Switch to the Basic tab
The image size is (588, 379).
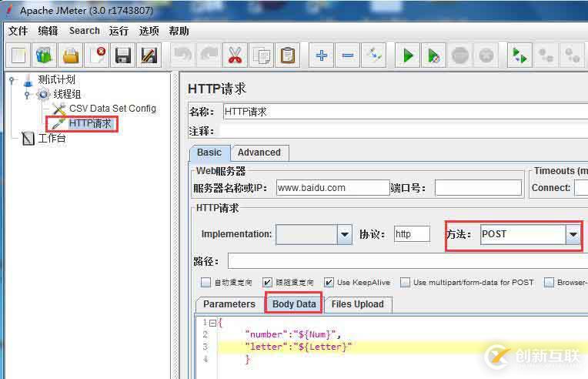[209, 153]
